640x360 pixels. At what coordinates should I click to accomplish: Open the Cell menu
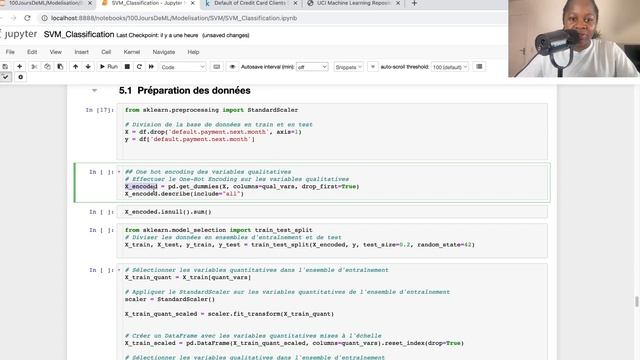point(106,52)
